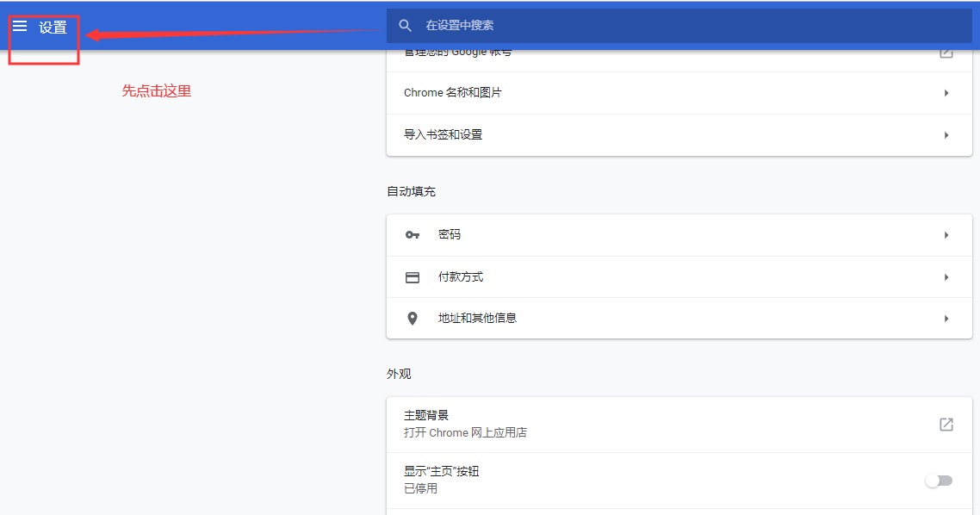Screen dimensions: 980x515
Task: Open the external link icon for 主题背景
Action: 946,425
